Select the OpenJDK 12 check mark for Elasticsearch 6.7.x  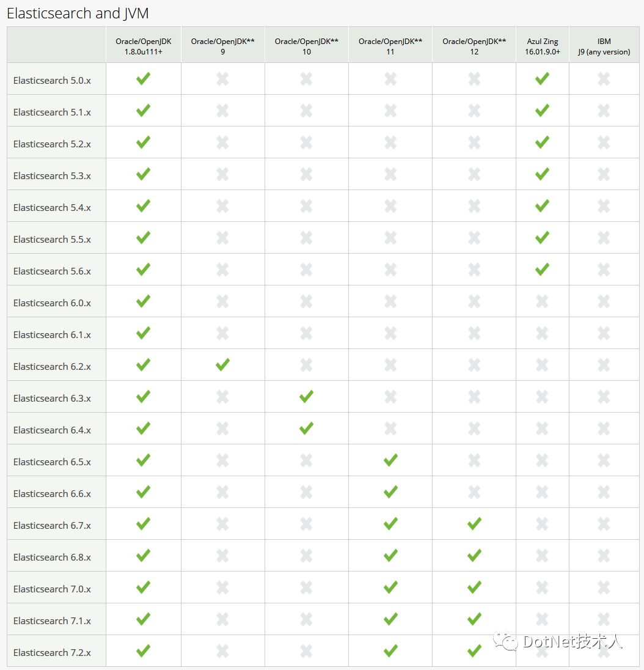pos(474,523)
